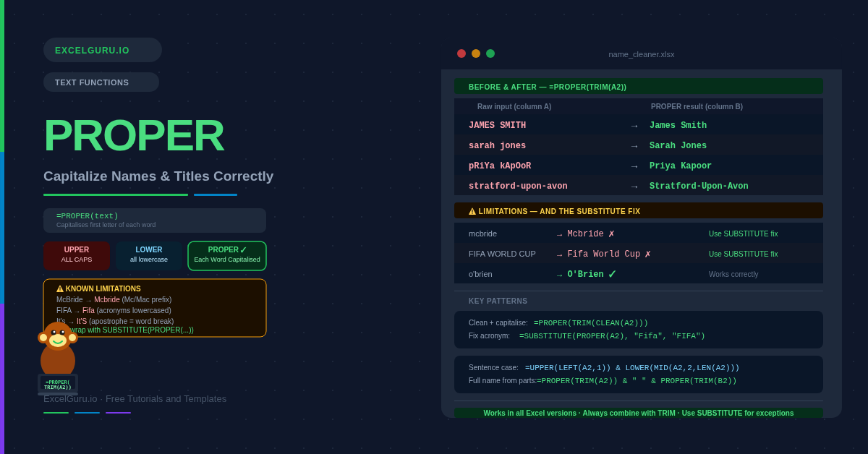Select the PROPER Each Word Capitalised card
The image size is (868, 454).
coord(227,256)
